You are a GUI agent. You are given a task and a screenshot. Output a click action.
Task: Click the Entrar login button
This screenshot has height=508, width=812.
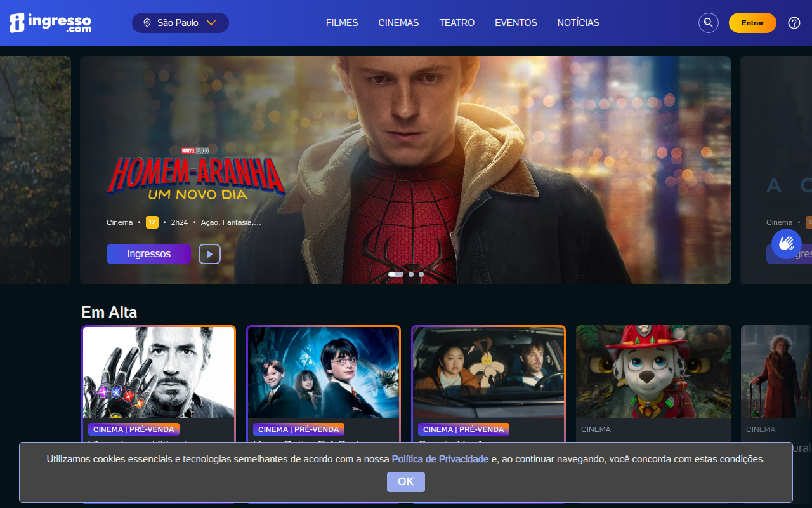752,23
